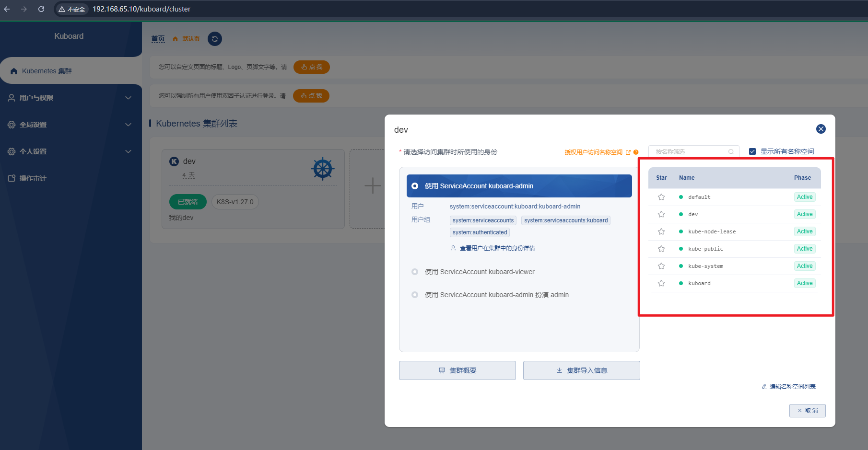Star the kube-system namespace
The width and height of the screenshot is (868, 450).
661,266
